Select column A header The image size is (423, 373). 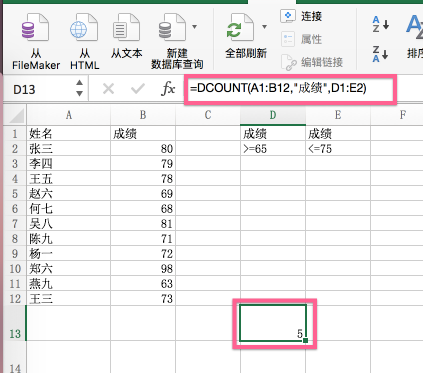click(68, 115)
